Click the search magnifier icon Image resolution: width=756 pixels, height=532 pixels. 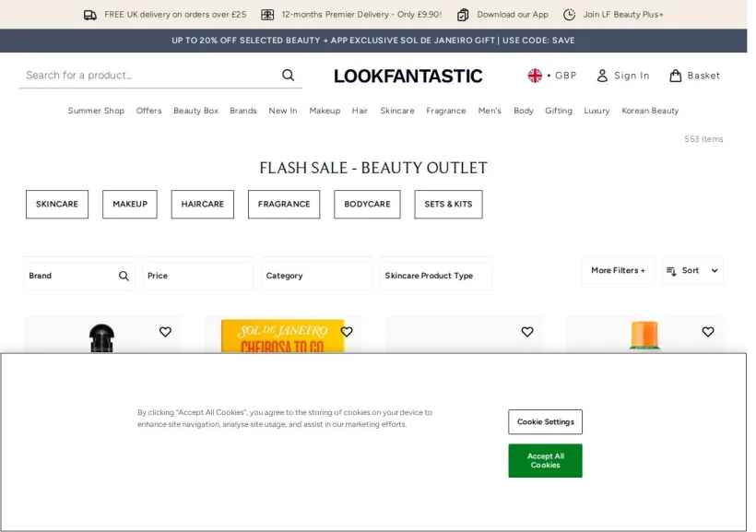coord(288,76)
